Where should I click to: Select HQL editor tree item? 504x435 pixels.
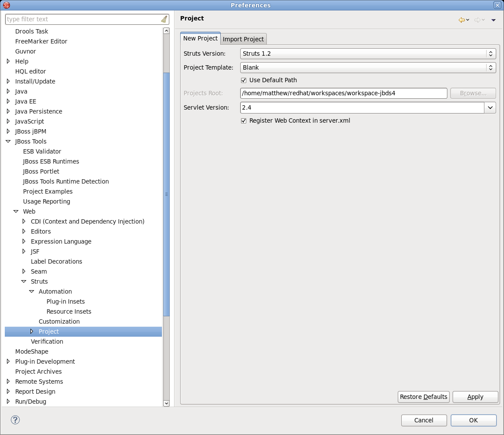pos(30,71)
